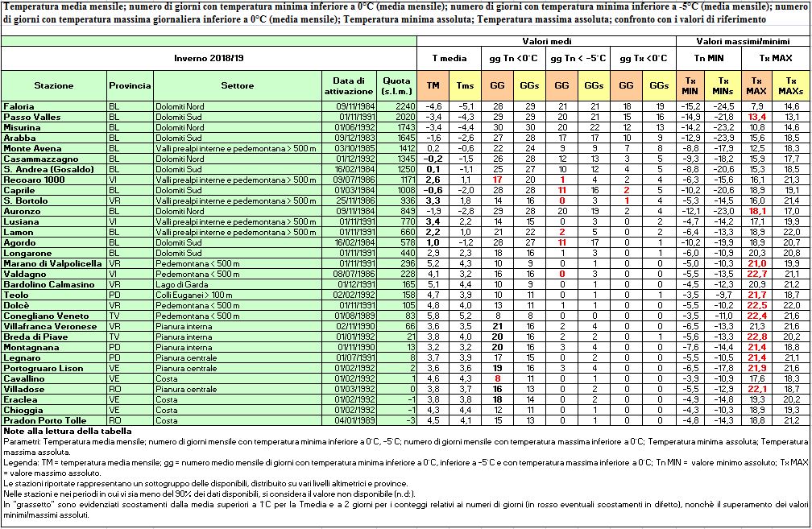Click the Stazione column header
The image size is (812, 529).
pyautogui.click(x=54, y=85)
